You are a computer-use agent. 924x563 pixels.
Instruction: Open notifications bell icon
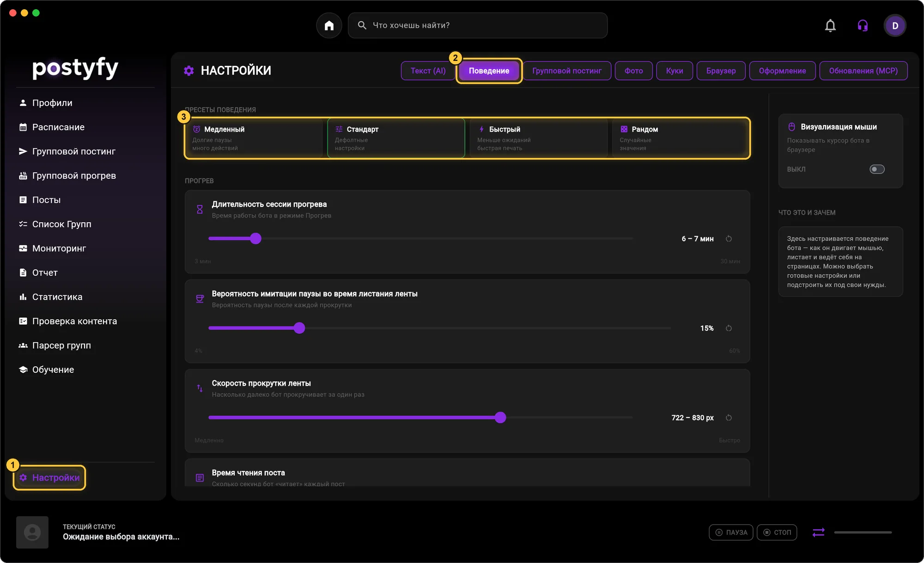[830, 25]
